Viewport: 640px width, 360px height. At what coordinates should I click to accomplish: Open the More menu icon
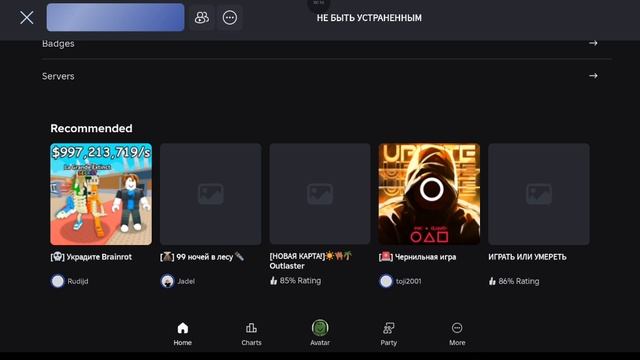tap(457, 328)
